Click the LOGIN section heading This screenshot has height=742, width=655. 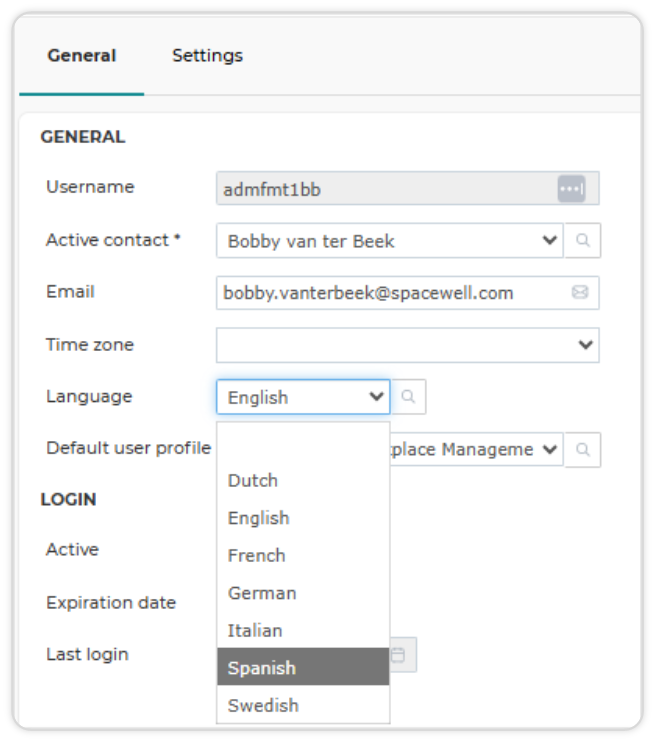(69, 499)
